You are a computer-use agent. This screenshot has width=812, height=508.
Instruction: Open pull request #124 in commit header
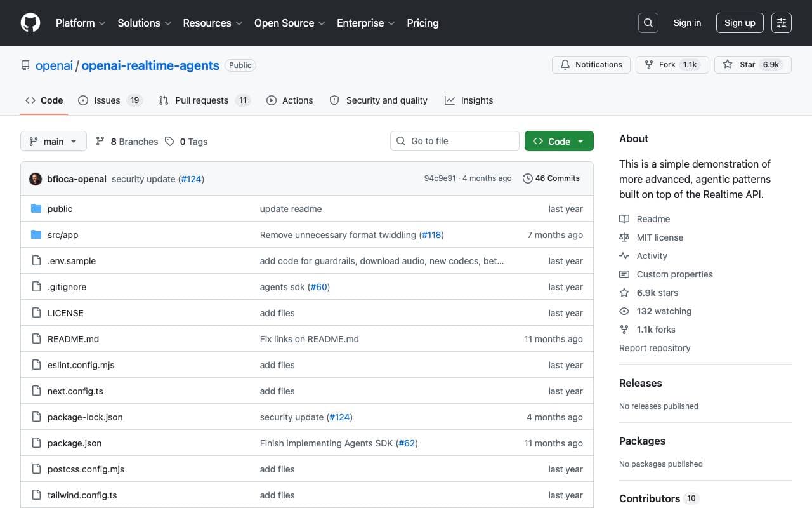pos(191,179)
